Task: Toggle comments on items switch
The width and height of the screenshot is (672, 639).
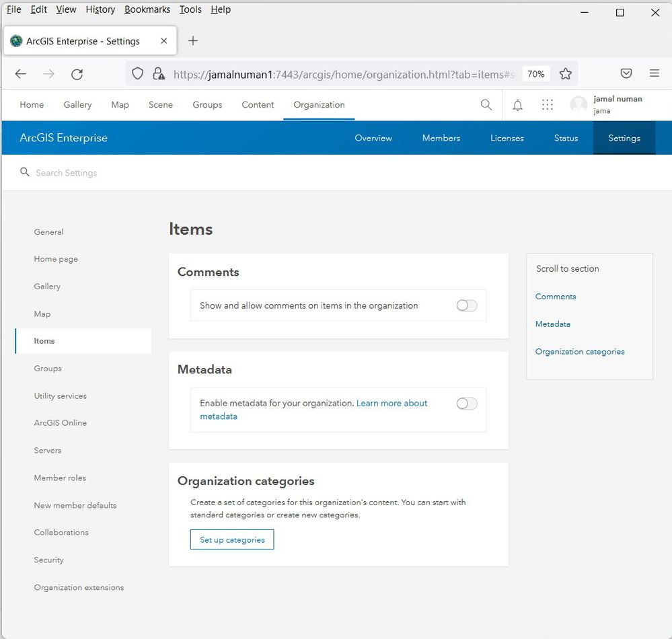Action: (x=467, y=305)
